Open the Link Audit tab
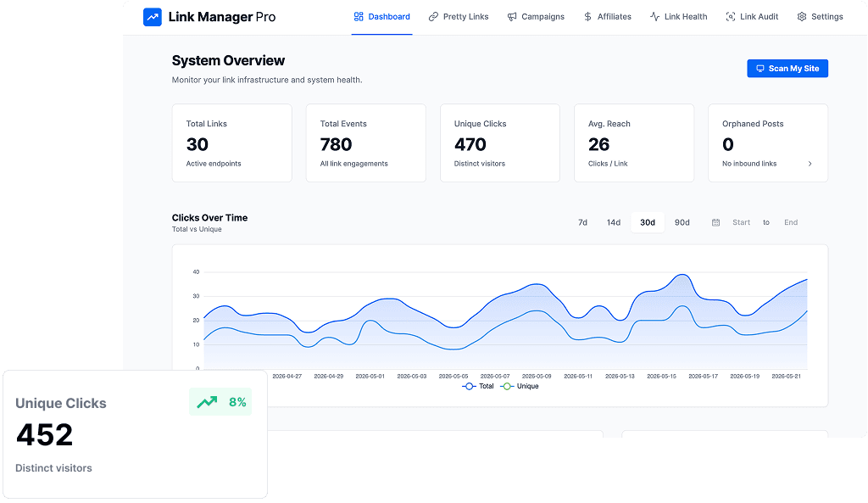 pos(752,17)
